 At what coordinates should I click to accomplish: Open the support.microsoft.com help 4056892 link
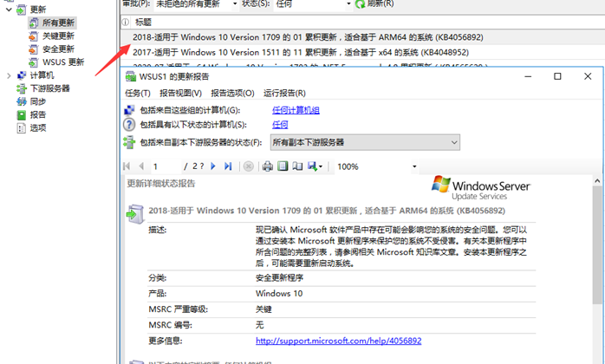pyautogui.click(x=338, y=341)
